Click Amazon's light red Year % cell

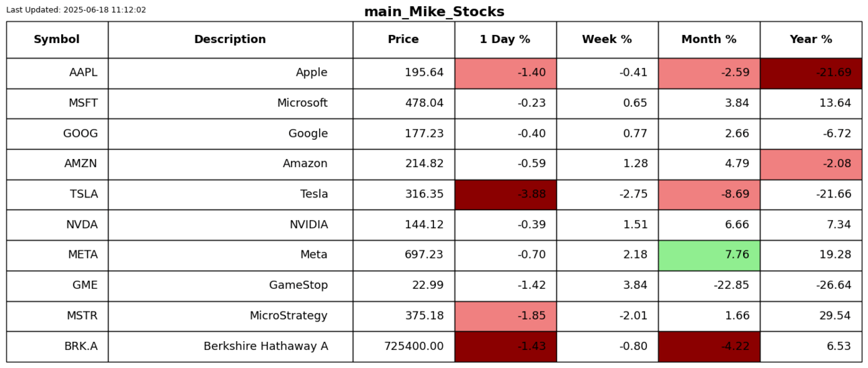pos(811,164)
